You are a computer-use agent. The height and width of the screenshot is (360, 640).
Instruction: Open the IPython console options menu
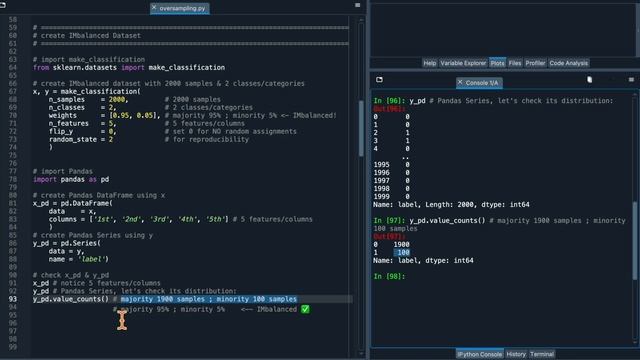click(x=631, y=80)
